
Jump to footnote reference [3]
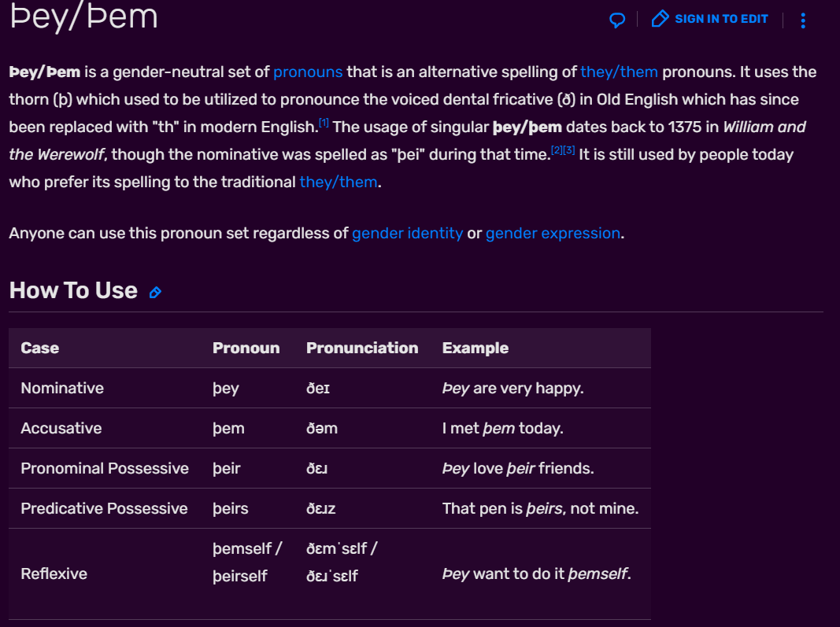click(x=569, y=150)
